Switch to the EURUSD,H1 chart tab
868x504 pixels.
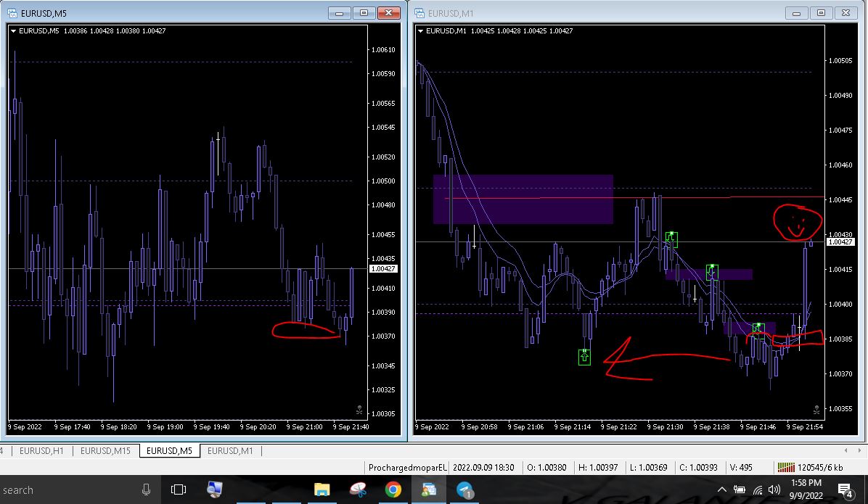tap(41, 451)
